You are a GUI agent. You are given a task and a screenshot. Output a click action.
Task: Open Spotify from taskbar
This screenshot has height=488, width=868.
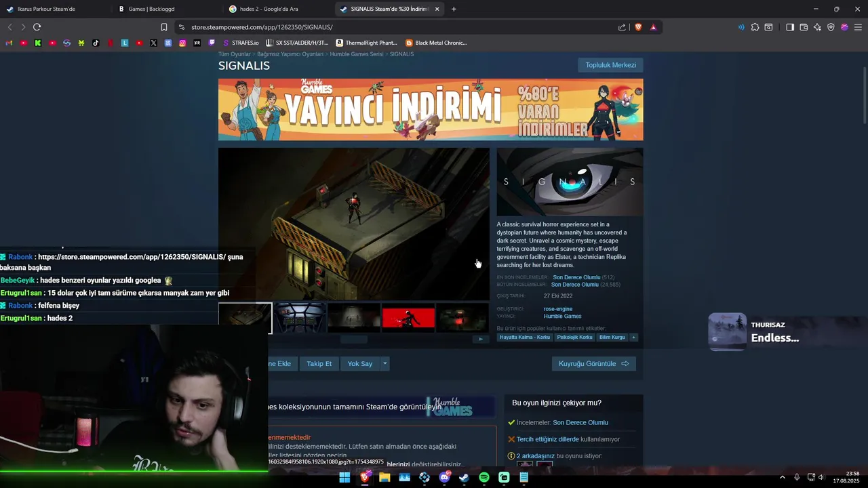pos(484,477)
